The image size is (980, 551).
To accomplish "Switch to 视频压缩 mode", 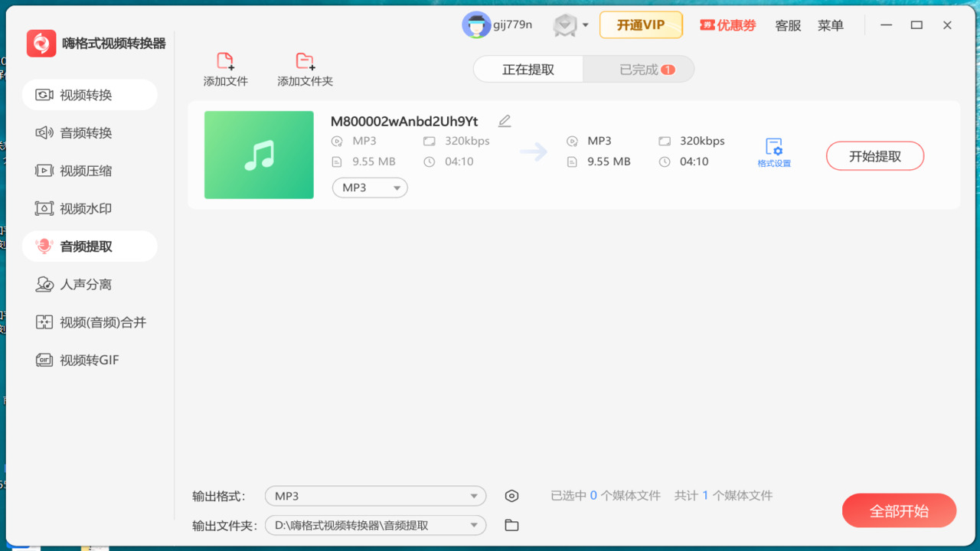I will 90,170.
